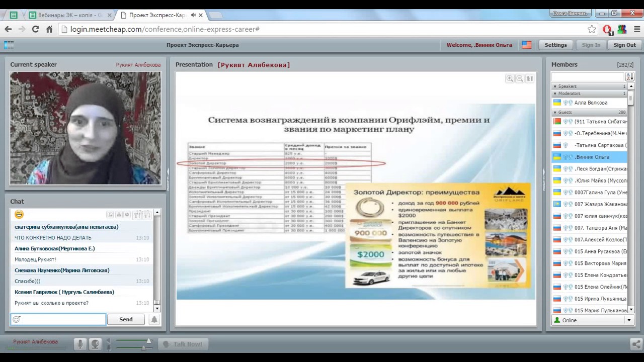
Task: Open conference Settings
Action: coord(556,45)
